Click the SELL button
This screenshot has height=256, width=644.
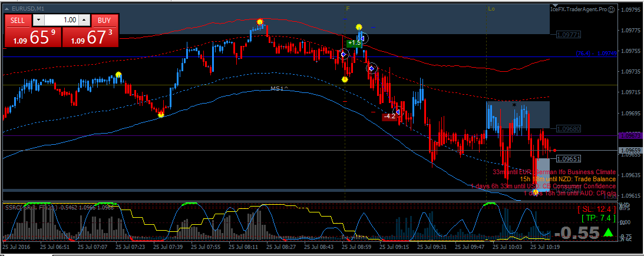coord(18,20)
